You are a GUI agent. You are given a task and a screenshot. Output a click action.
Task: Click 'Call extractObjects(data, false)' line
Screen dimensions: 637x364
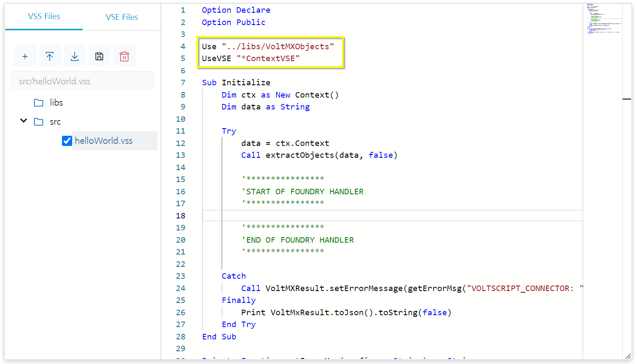tap(319, 155)
